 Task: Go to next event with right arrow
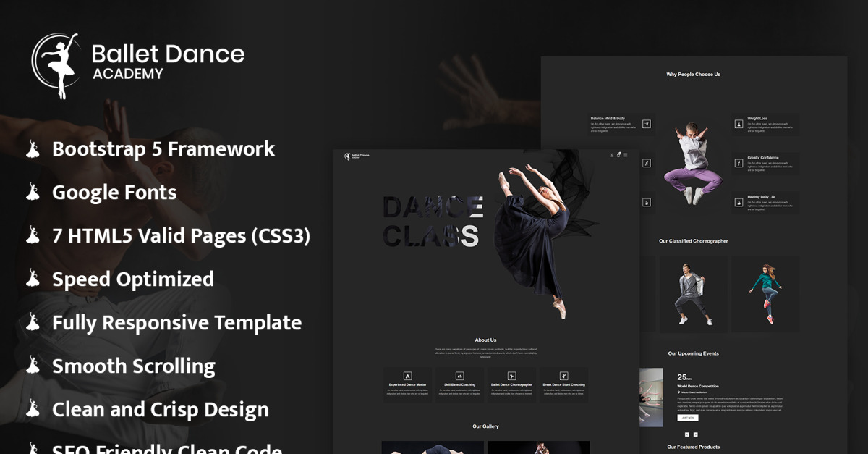(696, 434)
